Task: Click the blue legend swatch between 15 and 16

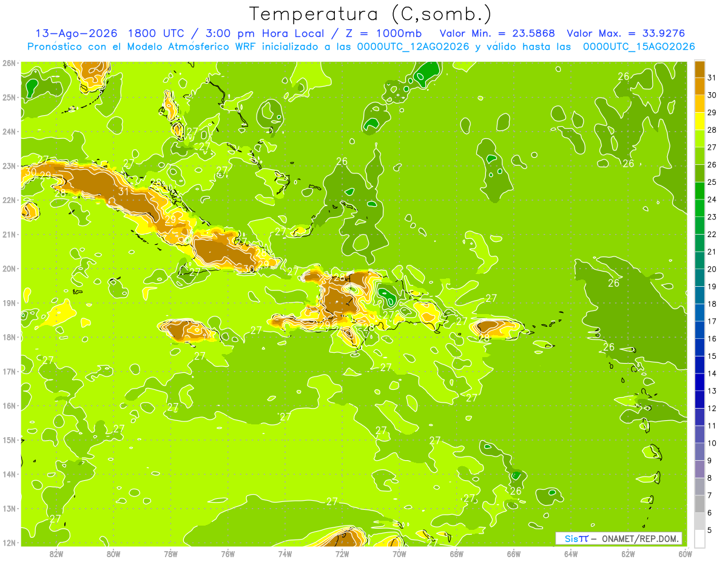Action: coord(699,347)
